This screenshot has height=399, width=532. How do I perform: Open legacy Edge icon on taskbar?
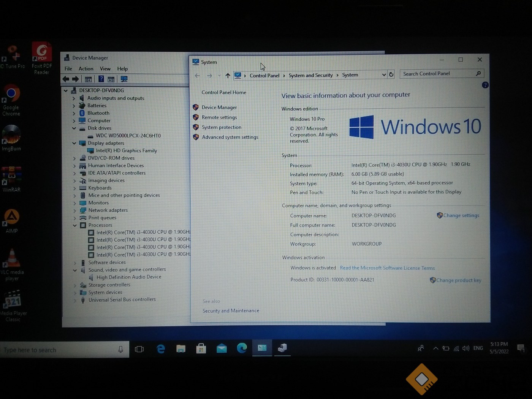coord(161,348)
